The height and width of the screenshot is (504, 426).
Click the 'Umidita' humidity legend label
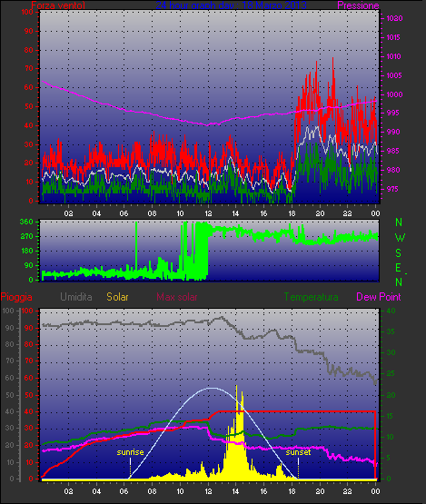tap(76, 297)
